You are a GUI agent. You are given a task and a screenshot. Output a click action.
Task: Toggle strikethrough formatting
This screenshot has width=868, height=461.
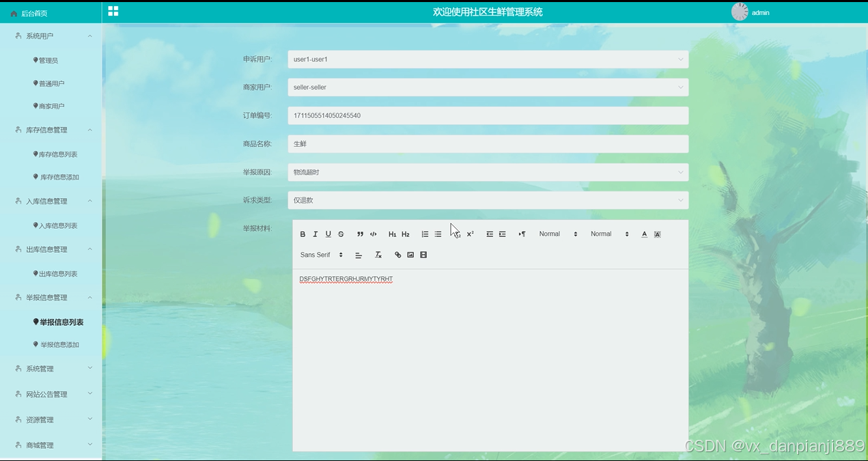341,234
